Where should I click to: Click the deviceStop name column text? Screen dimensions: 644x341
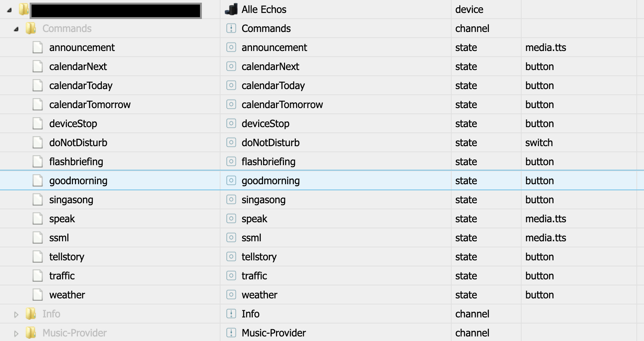(265, 124)
